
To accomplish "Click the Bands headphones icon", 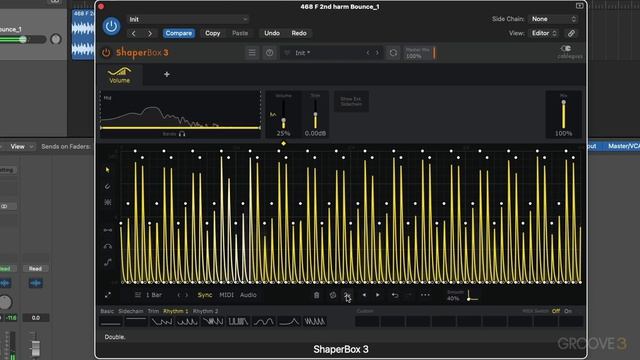I will (182, 134).
